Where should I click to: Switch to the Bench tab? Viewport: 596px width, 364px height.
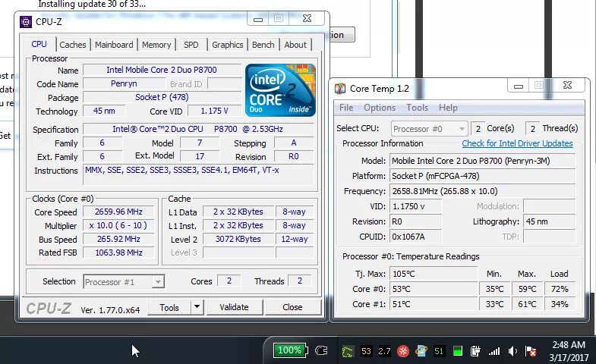pos(263,45)
